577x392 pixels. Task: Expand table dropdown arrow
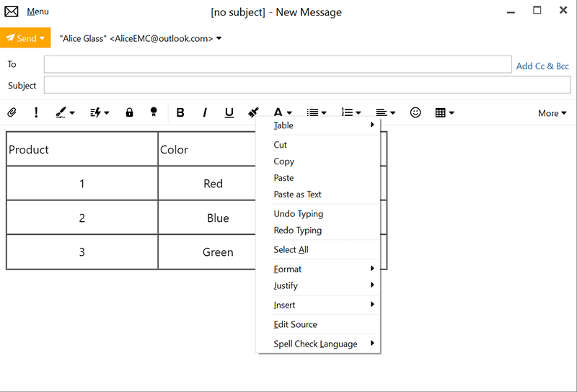[x=452, y=113]
